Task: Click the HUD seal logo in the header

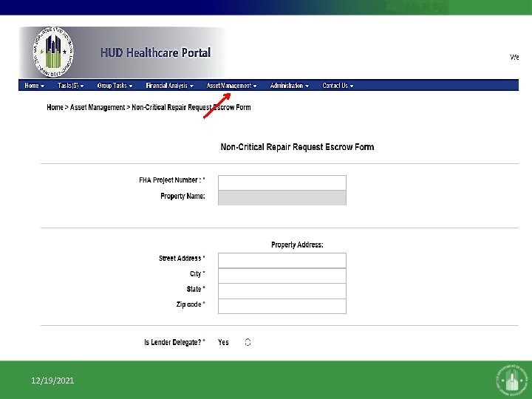Action: [53, 52]
